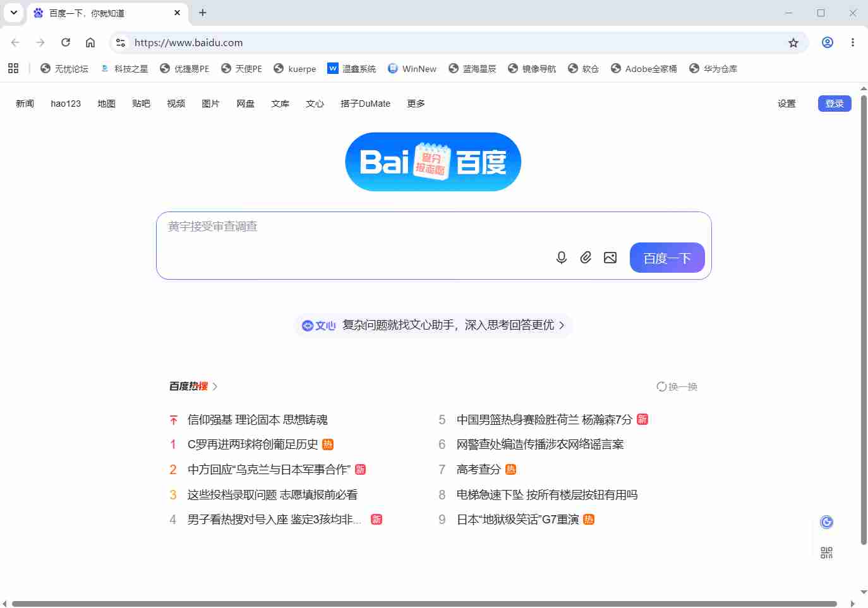Open 华为仓库 bookmark
868x608 pixels.
(x=713, y=68)
